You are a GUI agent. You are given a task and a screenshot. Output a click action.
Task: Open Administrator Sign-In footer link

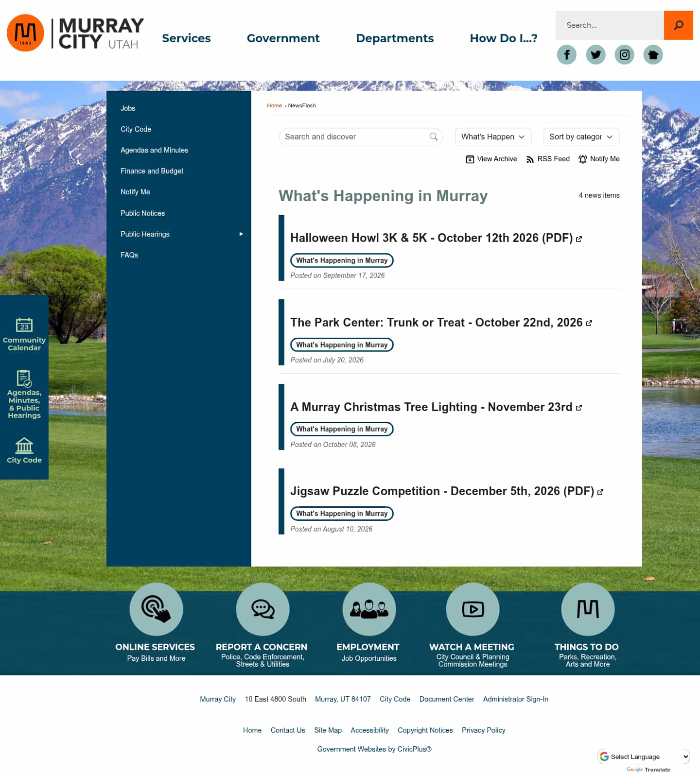click(516, 699)
